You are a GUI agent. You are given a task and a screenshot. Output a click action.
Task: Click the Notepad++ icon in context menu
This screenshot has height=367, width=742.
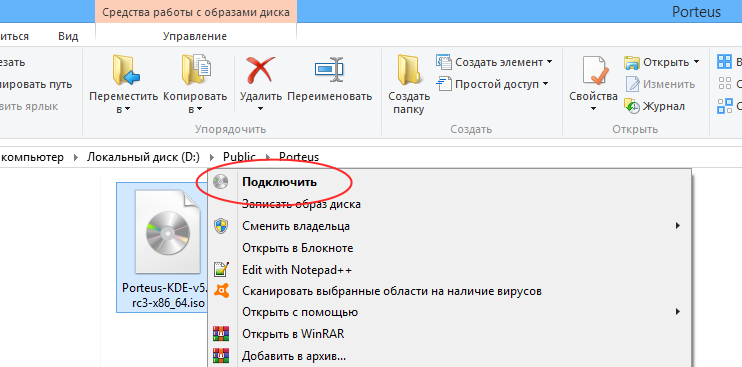pyautogui.click(x=221, y=270)
